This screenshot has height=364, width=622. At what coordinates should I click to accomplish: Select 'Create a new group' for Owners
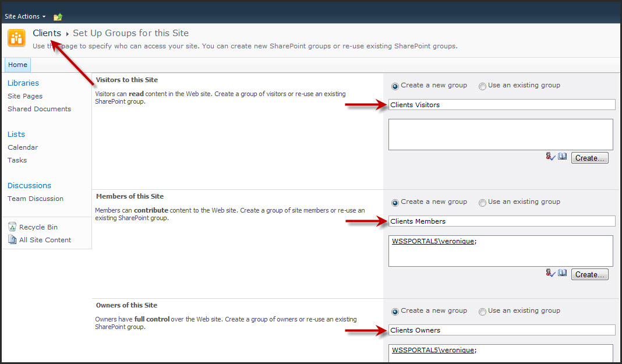[x=395, y=312]
